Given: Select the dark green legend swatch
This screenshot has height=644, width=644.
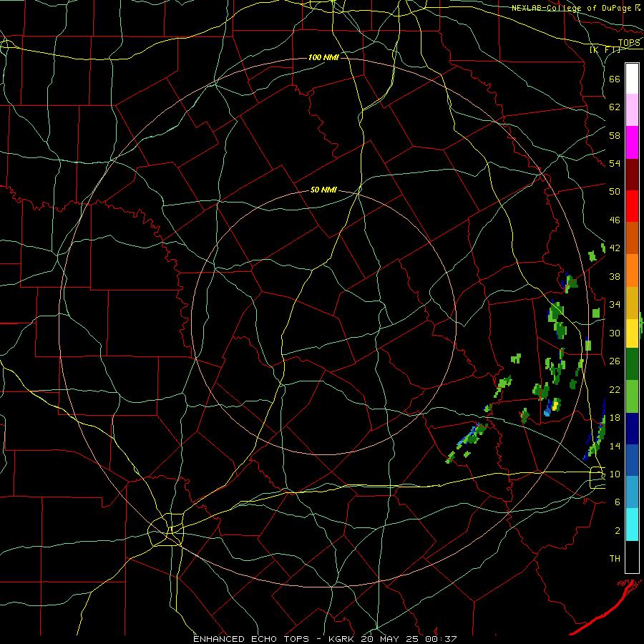Looking at the screenshot, I should coord(632,364).
